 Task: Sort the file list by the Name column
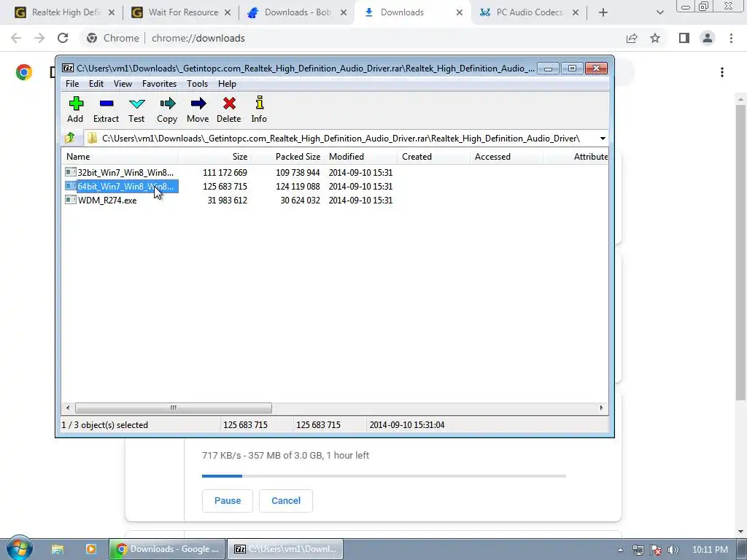[120, 157]
